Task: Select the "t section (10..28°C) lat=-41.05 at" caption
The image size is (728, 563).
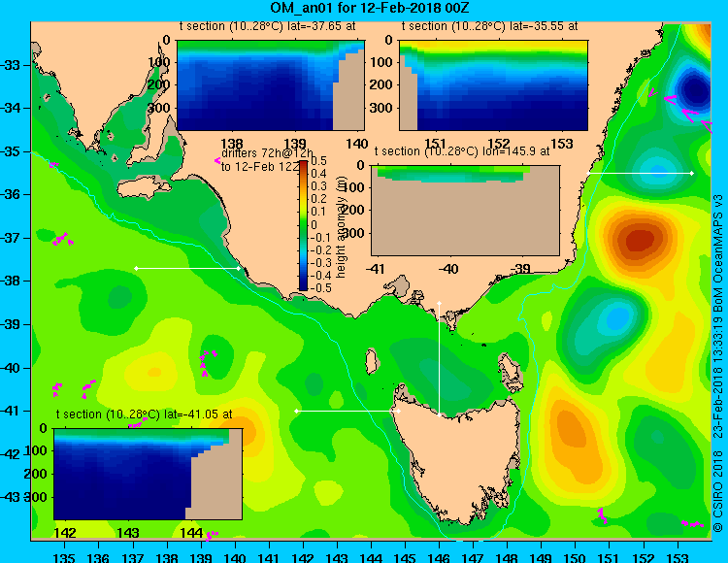Action: [144, 414]
